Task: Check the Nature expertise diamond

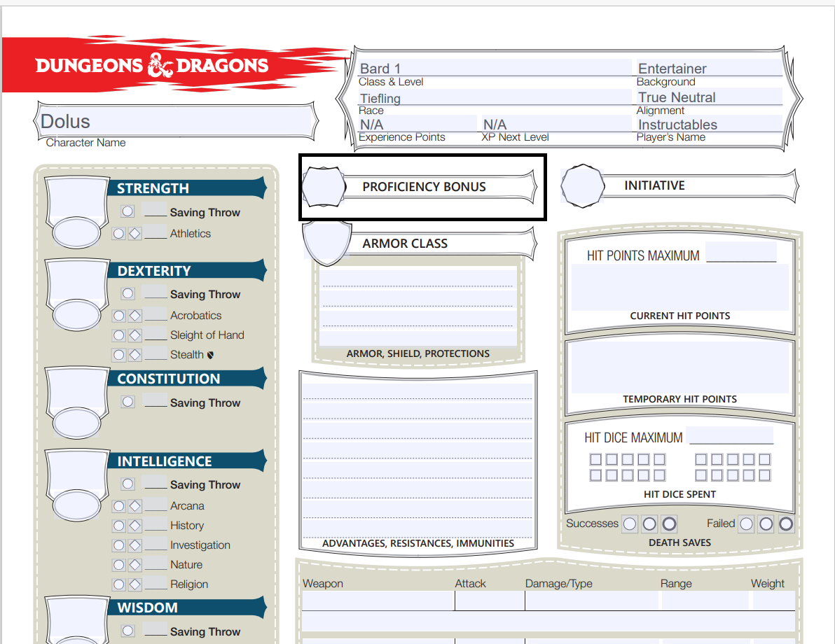Action: pos(135,565)
